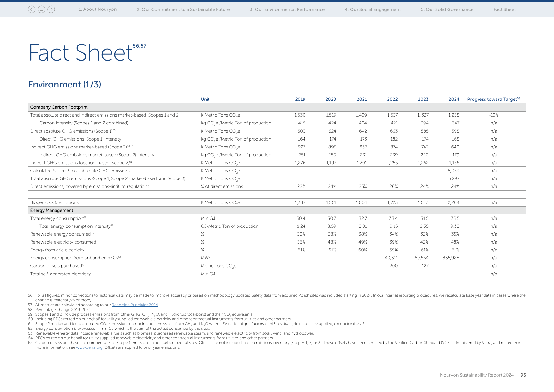The image size is (554, 392).
Task: Select the 'Environment (1/3)' section heading
Action: tap(65, 84)
